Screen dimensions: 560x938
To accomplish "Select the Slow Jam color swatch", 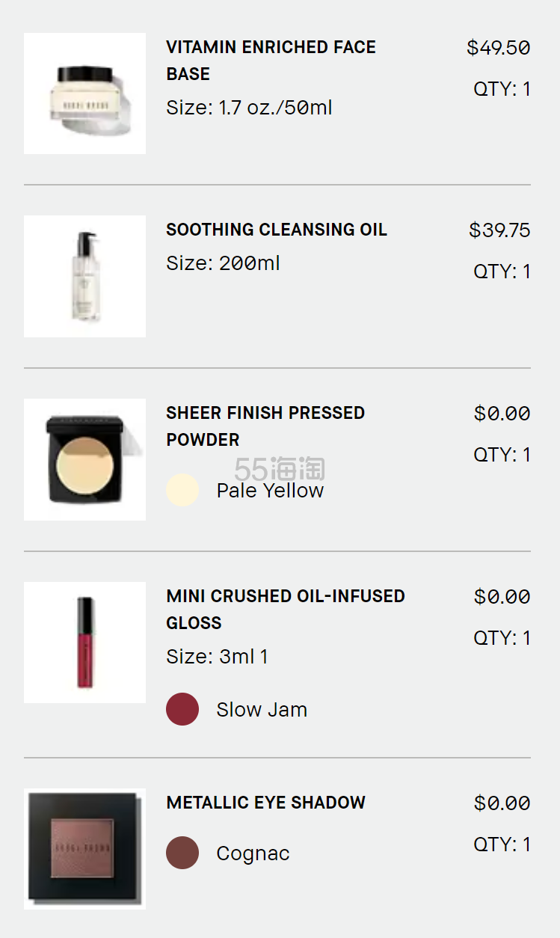I will (182, 709).
